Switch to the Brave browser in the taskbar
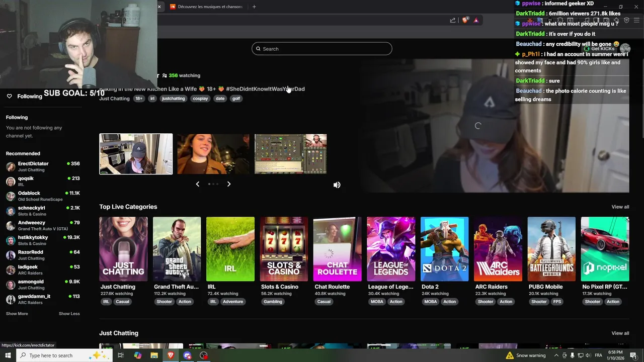Viewport: 644px width, 362px height. pos(171,355)
